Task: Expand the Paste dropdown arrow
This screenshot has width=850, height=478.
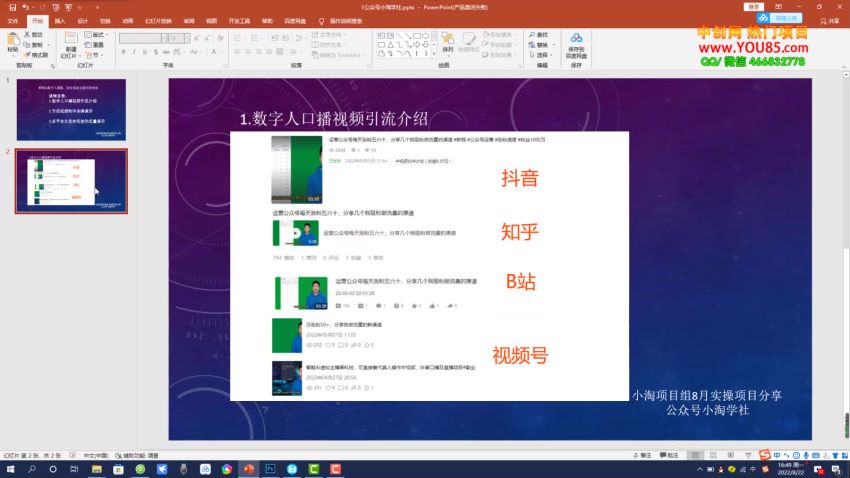Action: click(x=13, y=55)
